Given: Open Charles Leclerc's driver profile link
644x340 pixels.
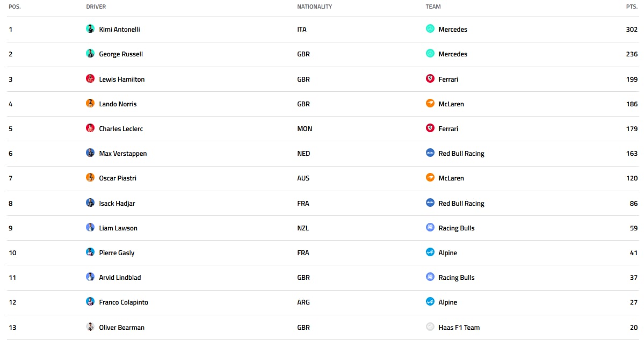Looking at the screenshot, I should pyautogui.click(x=121, y=128).
